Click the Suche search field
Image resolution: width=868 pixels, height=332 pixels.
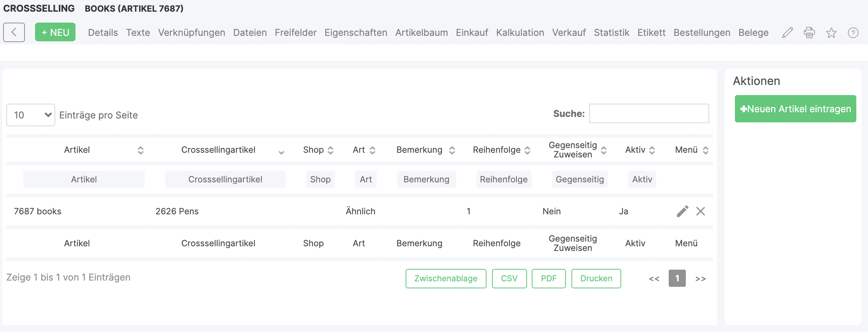tap(649, 113)
